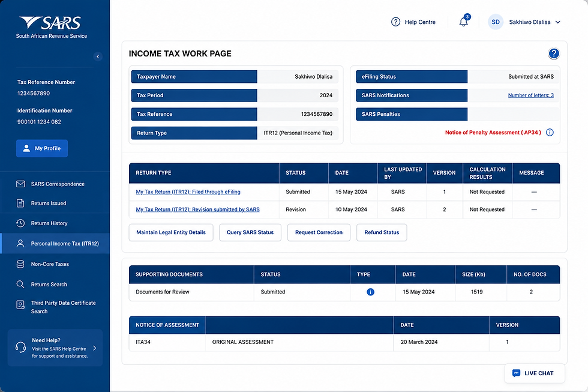Open My Tax Return revision submitted by SARS
This screenshot has height=392, width=588.
[197, 210]
